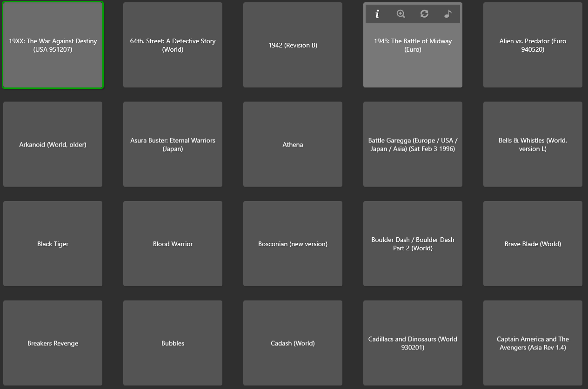
Task: Open Cadillacs and Dinosaurs (World 930201)
Action: pyautogui.click(x=413, y=343)
